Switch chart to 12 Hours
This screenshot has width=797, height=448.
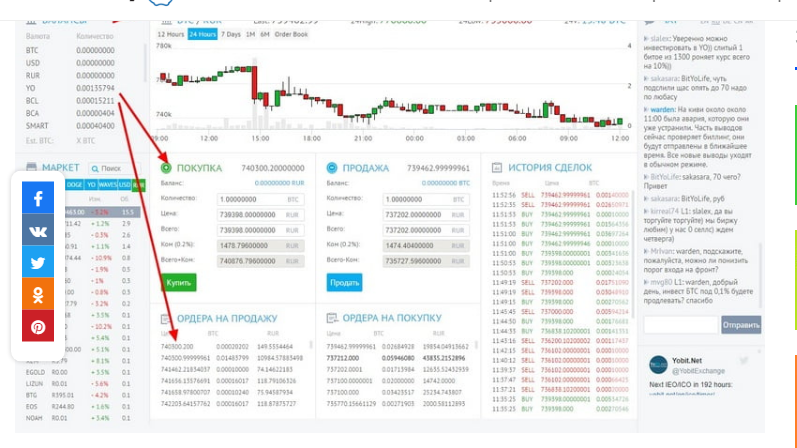pos(172,34)
